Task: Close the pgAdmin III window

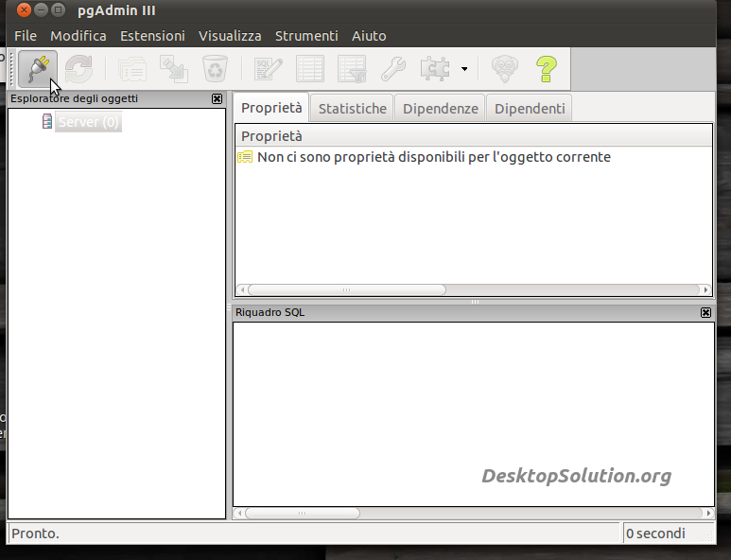Action: click(24, 9)
